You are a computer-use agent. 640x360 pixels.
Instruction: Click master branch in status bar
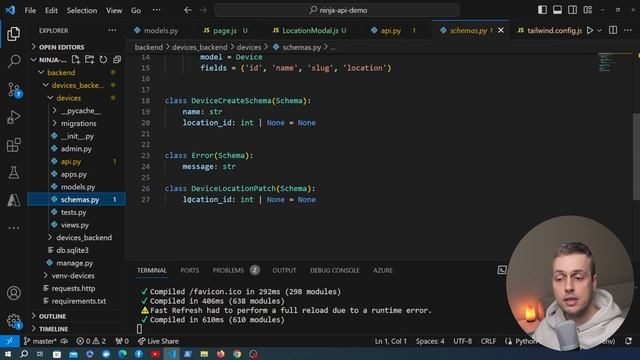tap(40, 341)
